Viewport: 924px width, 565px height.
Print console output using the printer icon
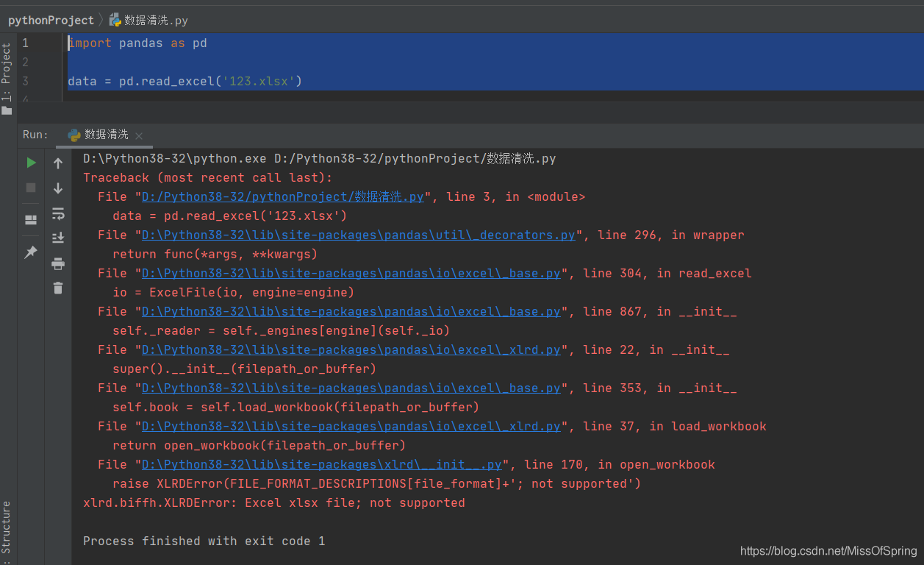point(58,263)
